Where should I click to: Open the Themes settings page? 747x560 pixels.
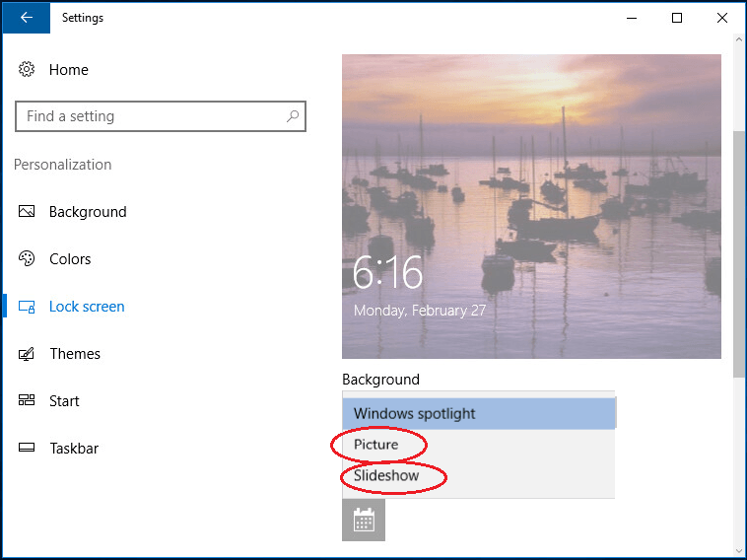click(75, 354)
